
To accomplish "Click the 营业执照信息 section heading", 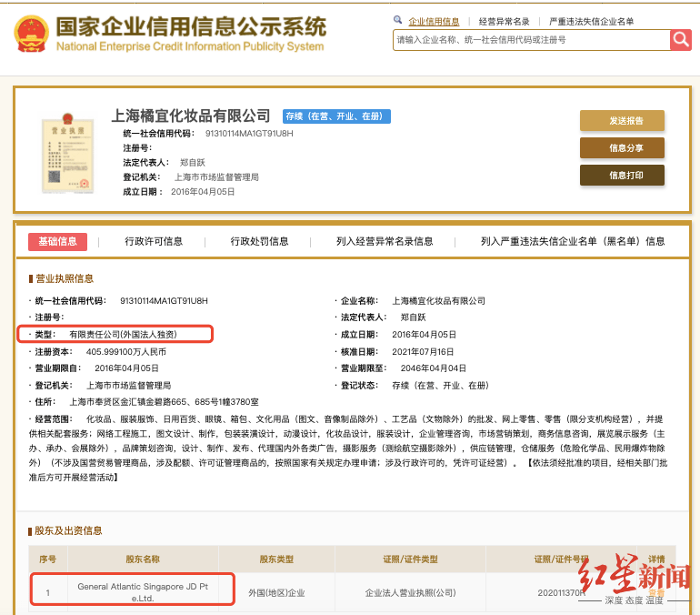I will [65, 278].
